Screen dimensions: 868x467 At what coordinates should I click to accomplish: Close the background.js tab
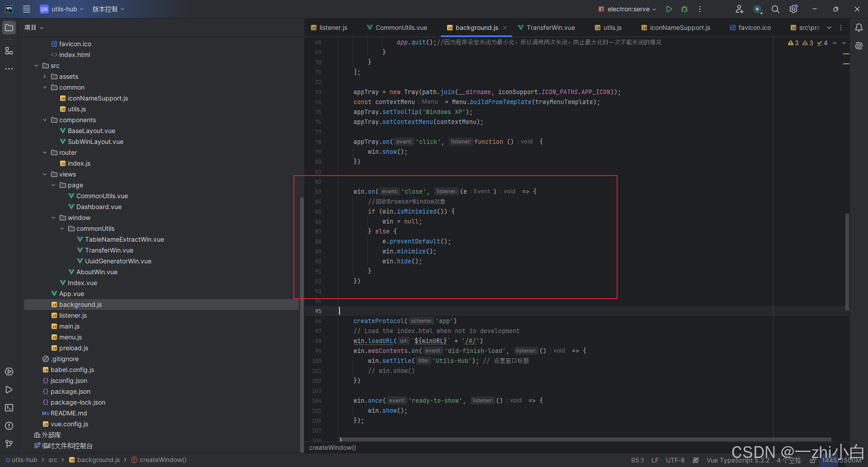click(x=505, y=28)
